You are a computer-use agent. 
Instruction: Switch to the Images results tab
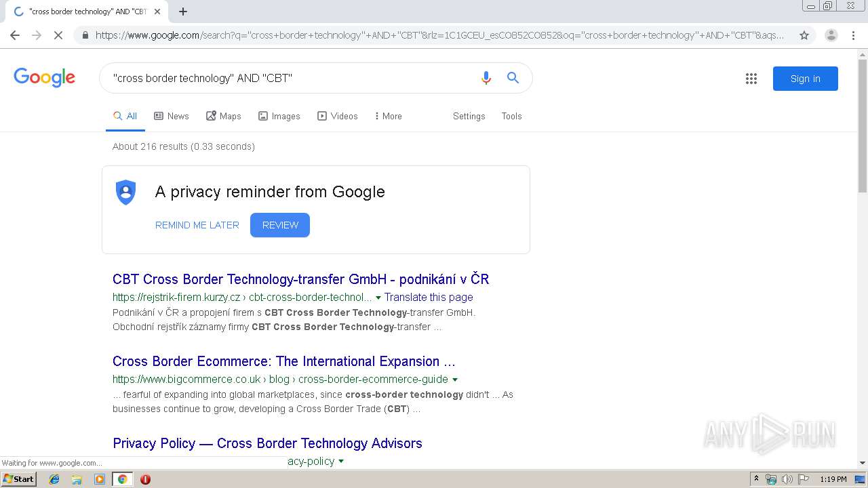[x=279, y=116]
